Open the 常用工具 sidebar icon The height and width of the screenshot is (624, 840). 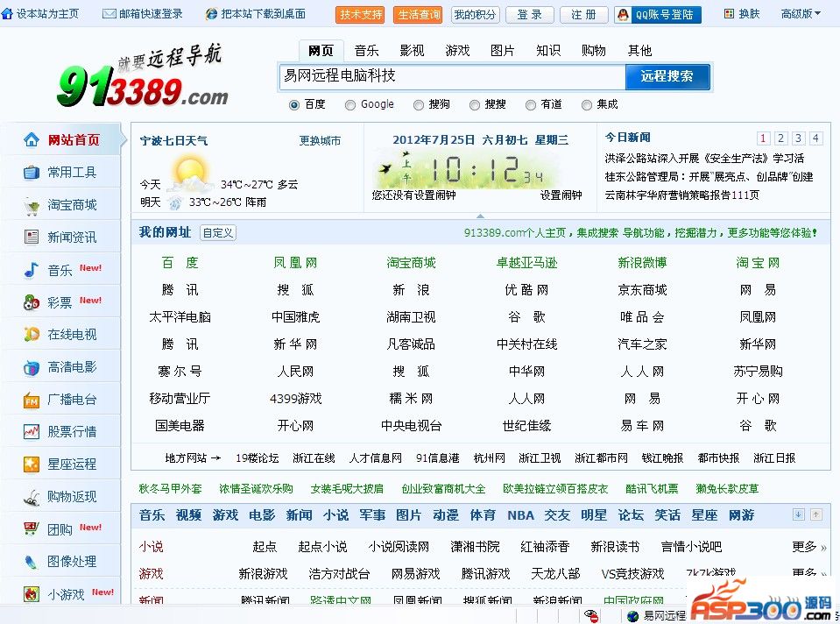31,173
